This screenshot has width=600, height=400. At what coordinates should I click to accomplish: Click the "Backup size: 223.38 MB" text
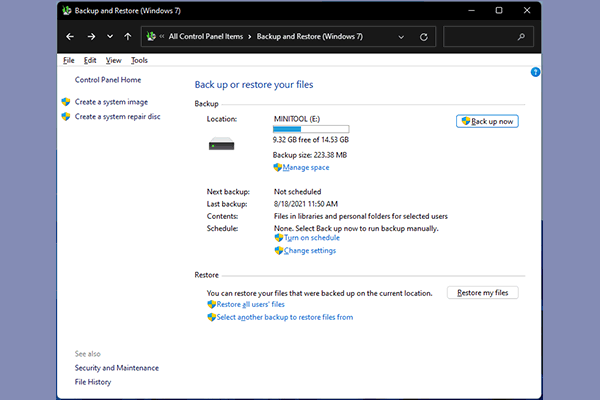tap(310, 155)
